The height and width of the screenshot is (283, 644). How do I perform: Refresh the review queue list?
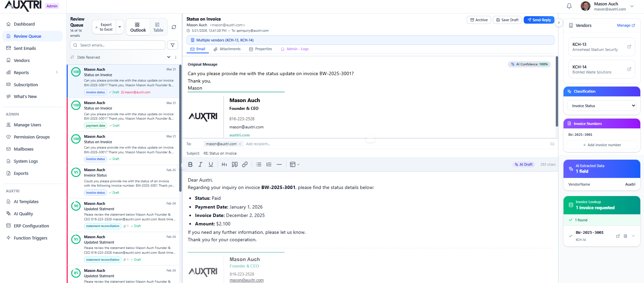pos(174,27)
